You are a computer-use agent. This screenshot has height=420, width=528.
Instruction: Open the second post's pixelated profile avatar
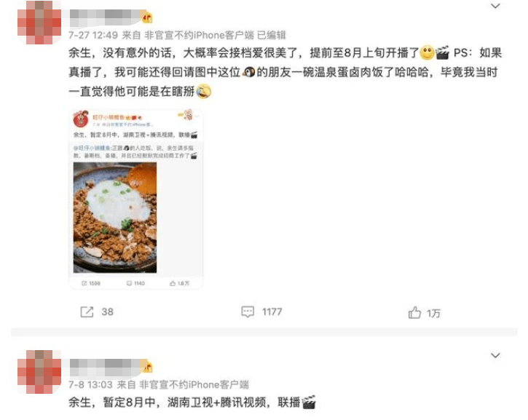coord(39,372)
